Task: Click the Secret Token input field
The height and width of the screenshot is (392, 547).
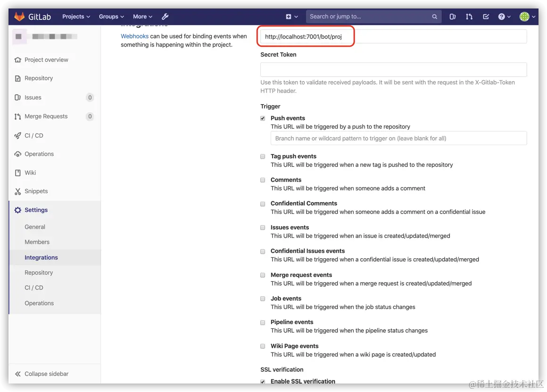Action: pos(393,69)
